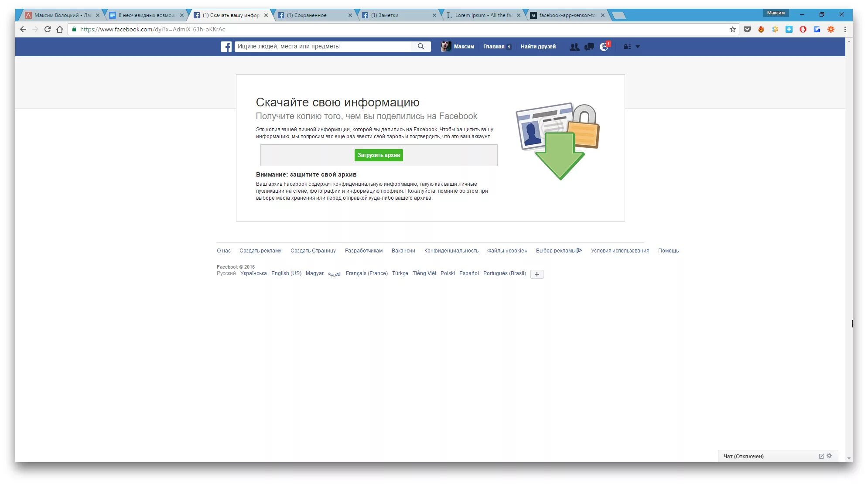The height and width of the screenshot is (484, 868).
Task: Open notifications globe icon
Action: pos(604,47)
